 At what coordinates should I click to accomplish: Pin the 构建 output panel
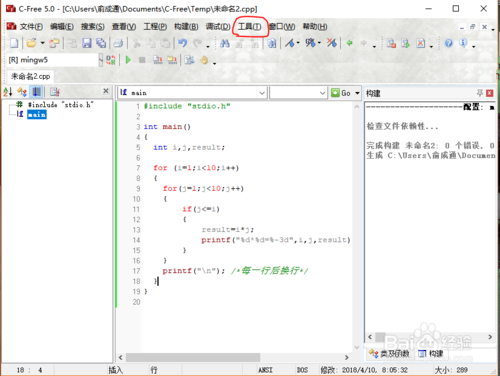[x=479, y=93]
